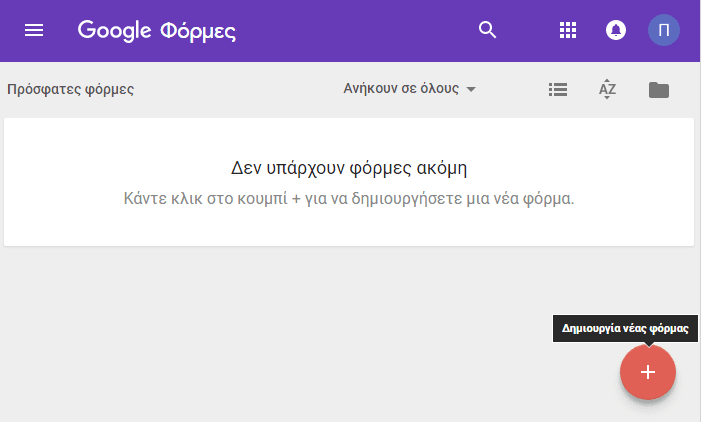The height and width of the screenshot is (422, 701).
Task: Open the search magnifier icon
Action: pos(487,30)
